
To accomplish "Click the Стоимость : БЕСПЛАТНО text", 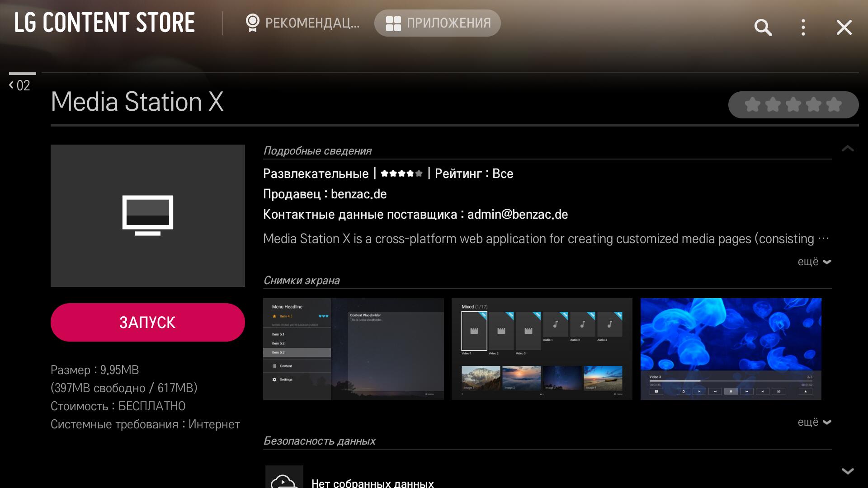I will click(118, 406).
